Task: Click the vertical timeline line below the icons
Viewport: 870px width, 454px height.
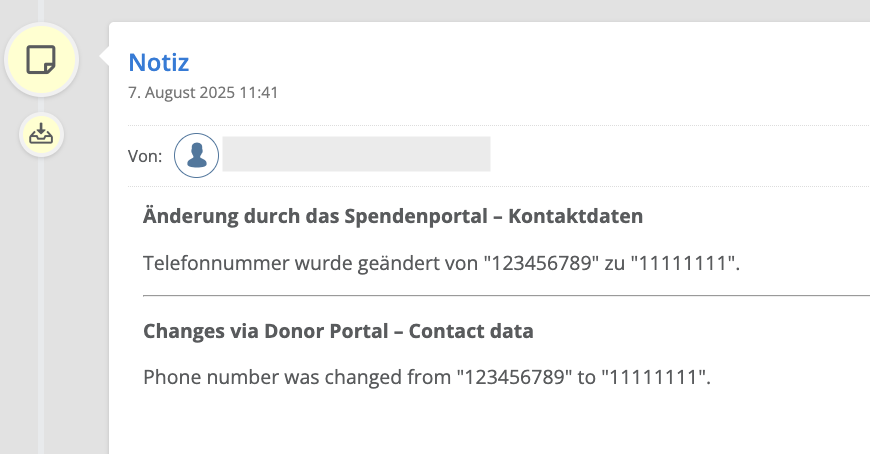Action: (x=41, y=305)
